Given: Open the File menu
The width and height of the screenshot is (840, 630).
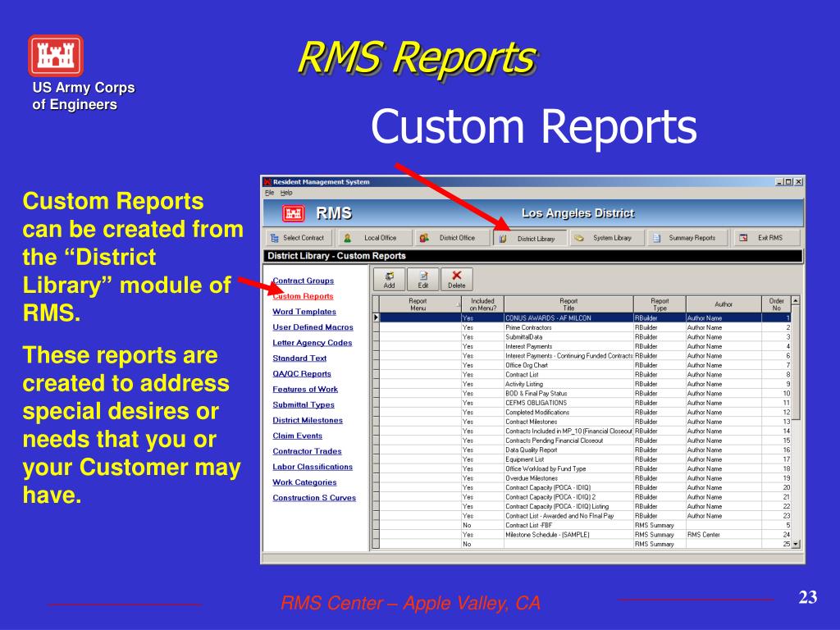Looking at the screenshot, I should pos(269,193).
